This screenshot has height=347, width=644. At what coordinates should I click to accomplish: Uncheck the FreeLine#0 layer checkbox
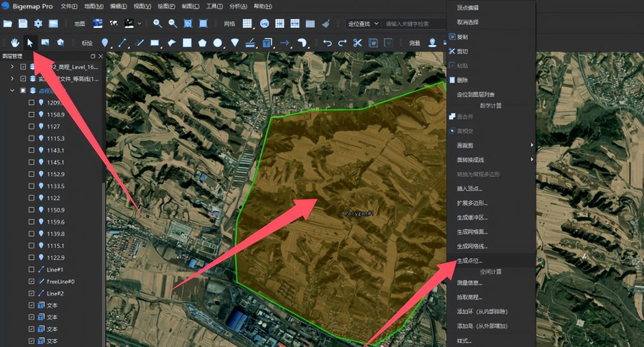(32, 282)
